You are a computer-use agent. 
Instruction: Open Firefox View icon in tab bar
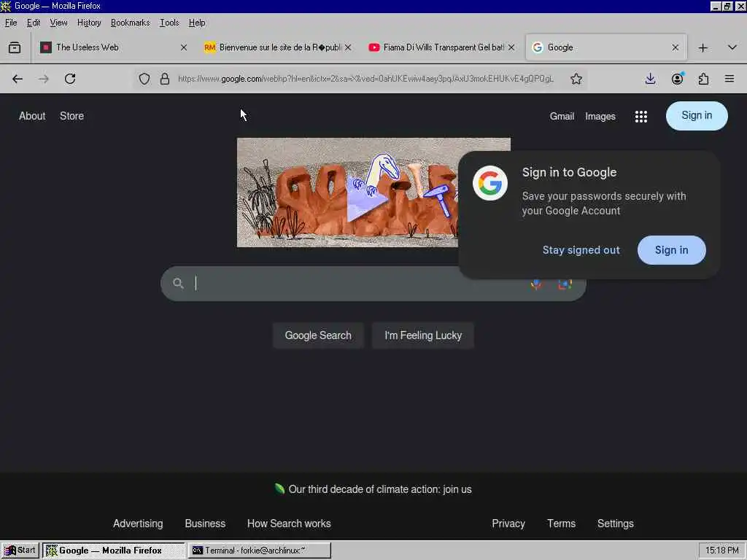15,47
